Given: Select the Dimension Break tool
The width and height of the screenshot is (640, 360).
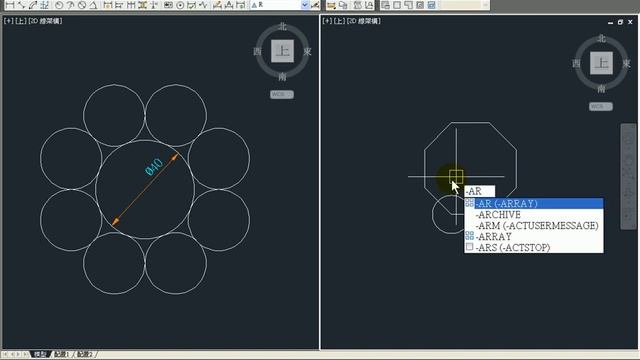Looking at the screenshot, I should [154, 5].
